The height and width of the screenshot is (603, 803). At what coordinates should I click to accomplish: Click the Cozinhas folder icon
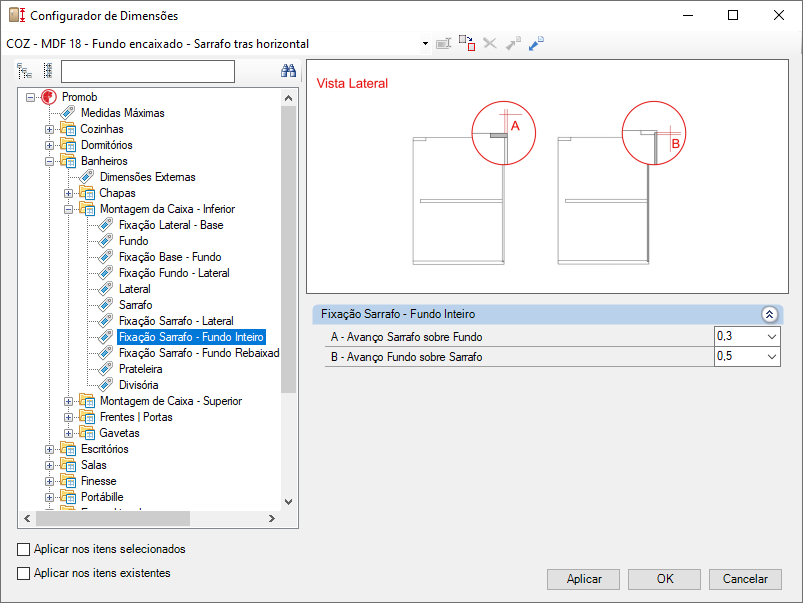[68, 129]
